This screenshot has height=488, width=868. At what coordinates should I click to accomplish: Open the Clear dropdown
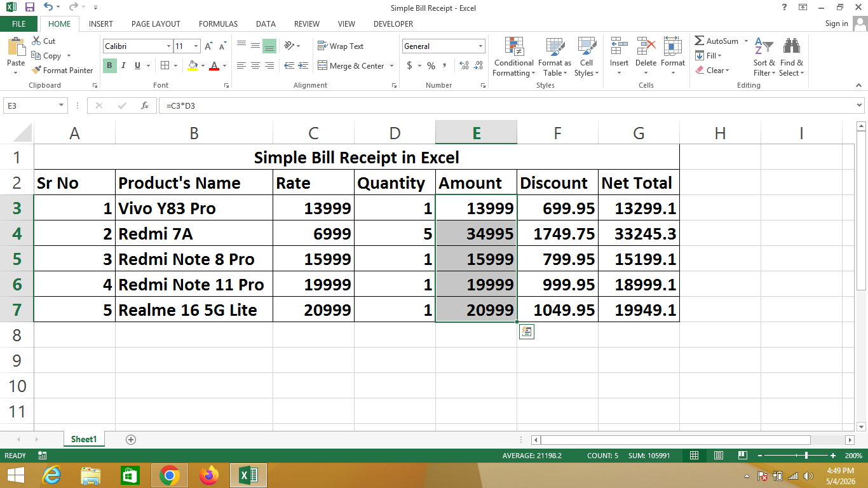pos(712,71)
